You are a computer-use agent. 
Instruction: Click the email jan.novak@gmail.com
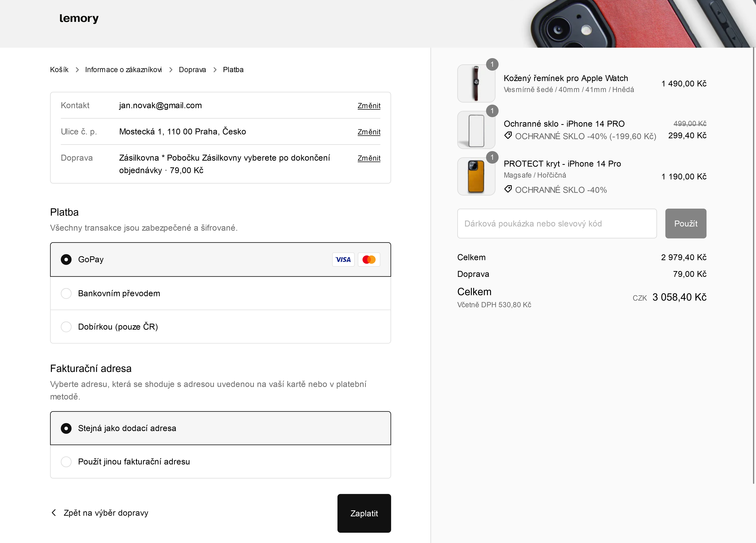(160, 106)
